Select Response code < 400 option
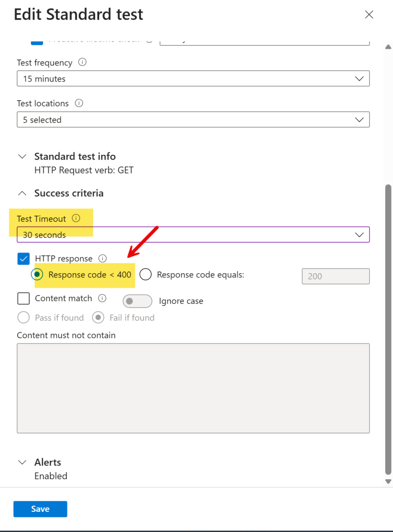393x532 pixels. tap(37, 274)
